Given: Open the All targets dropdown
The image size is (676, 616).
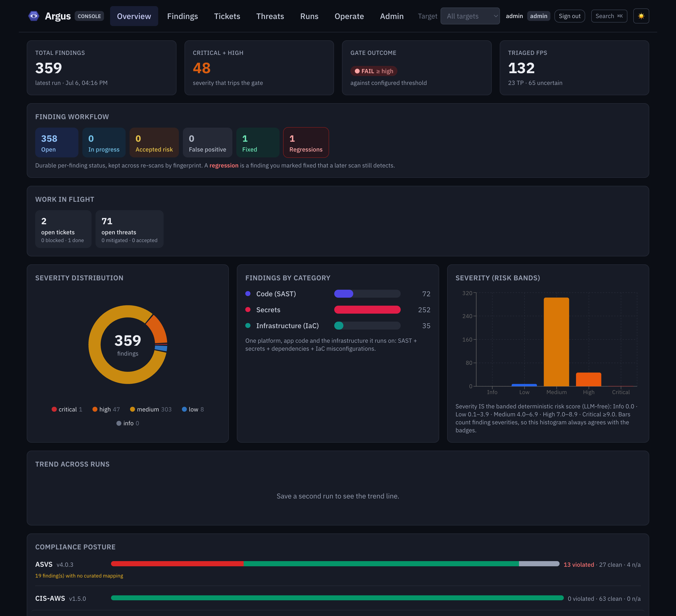Looking at the screenshot, I should point(470,16).
